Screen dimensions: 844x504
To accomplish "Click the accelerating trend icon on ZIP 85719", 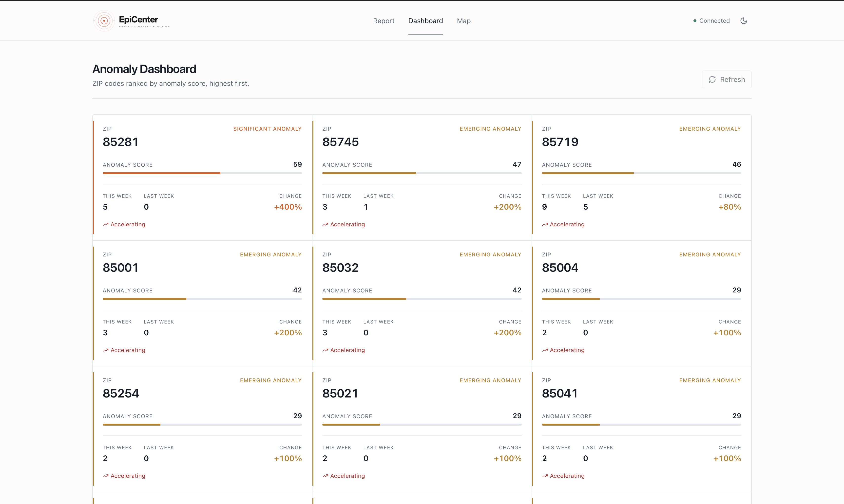I will point(545,224).
